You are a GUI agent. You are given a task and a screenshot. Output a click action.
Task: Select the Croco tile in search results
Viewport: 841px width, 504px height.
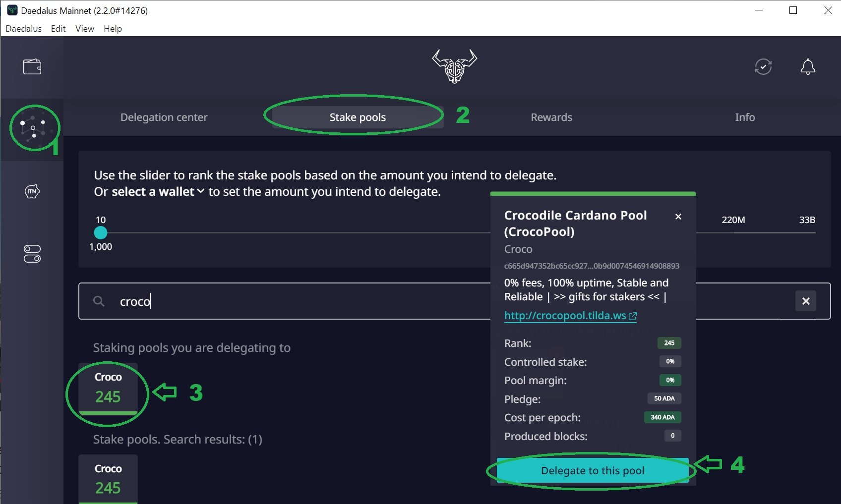coord(108,479)
